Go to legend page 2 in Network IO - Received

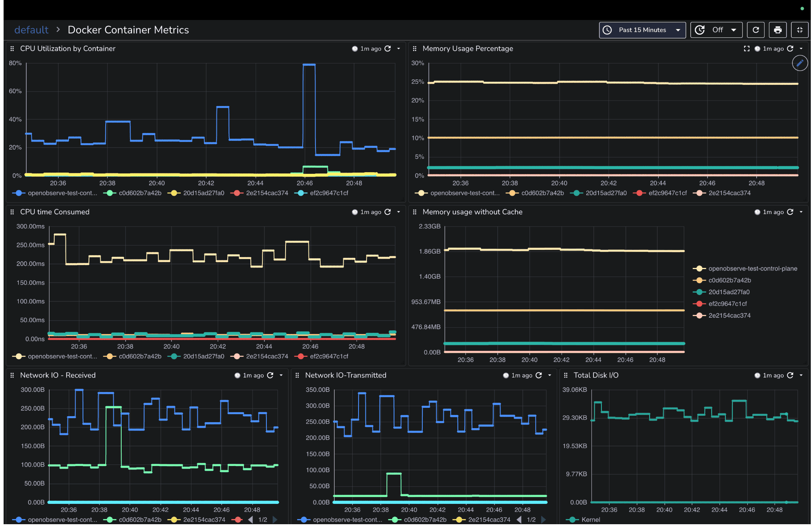pyautogui.click(x=275, y=520)
